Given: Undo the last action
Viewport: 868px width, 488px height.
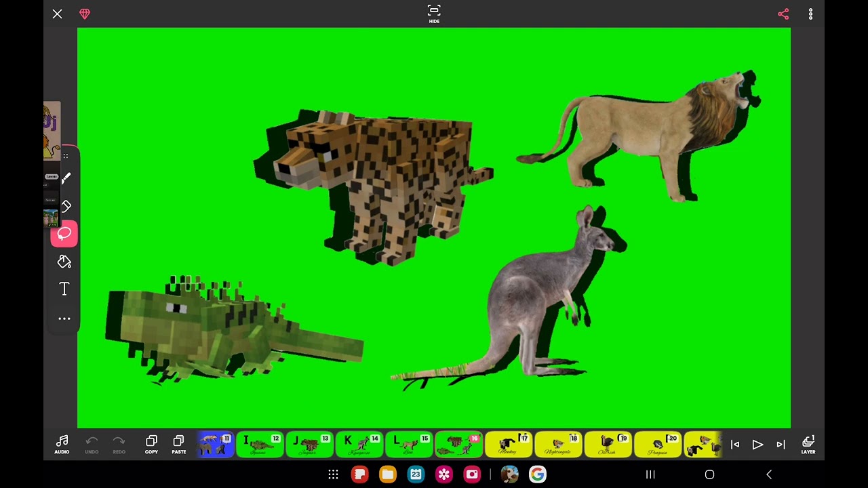Looking at the screenshot, I should [92, 445].
